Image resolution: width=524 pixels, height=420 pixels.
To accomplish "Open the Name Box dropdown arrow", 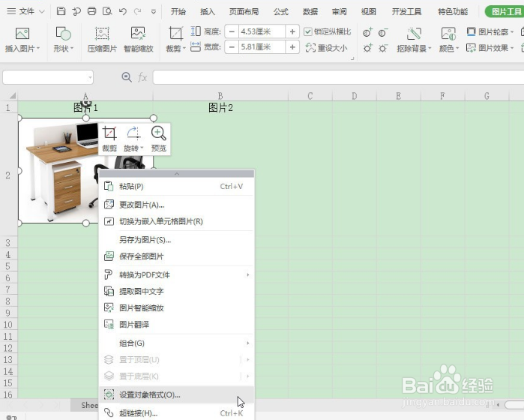I will [90, 77].
